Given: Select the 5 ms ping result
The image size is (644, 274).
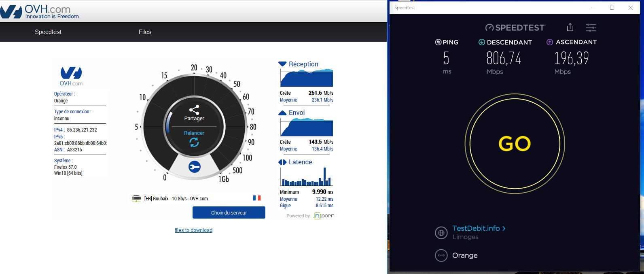Looking at the screenshot, I should (x=446, y=58).
